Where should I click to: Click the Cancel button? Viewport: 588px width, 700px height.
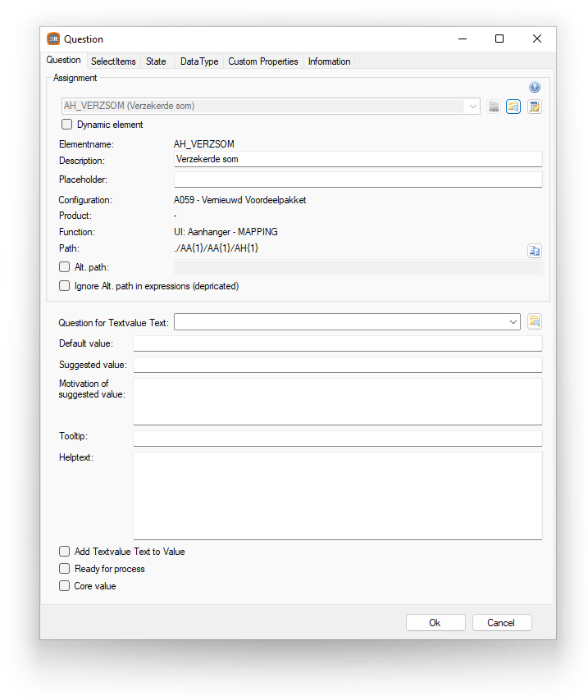501,623
